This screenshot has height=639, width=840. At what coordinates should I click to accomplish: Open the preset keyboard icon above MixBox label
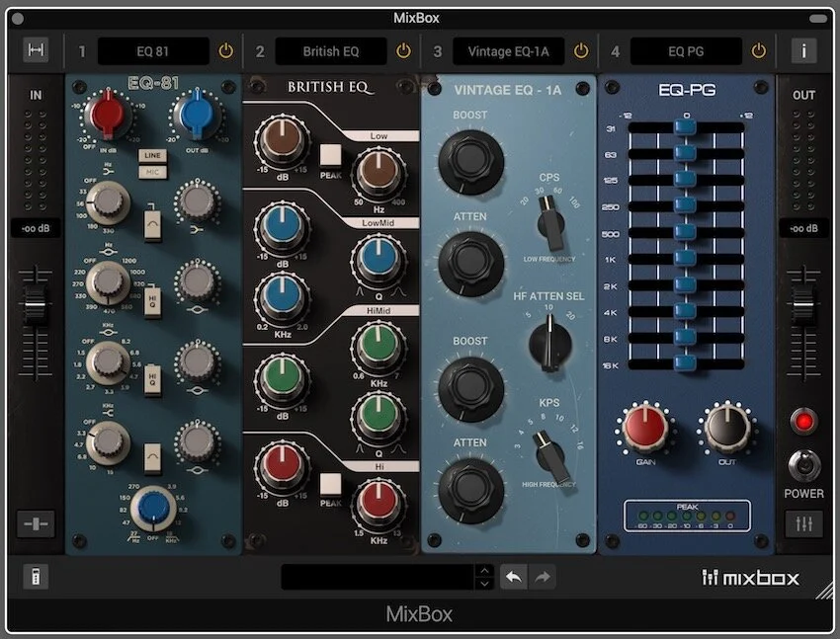pos(37,576)
